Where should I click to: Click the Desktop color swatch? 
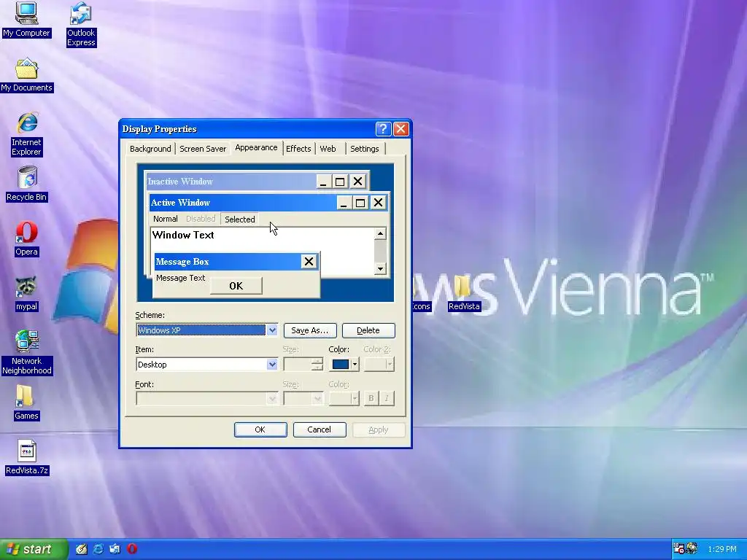click(340, 365)
